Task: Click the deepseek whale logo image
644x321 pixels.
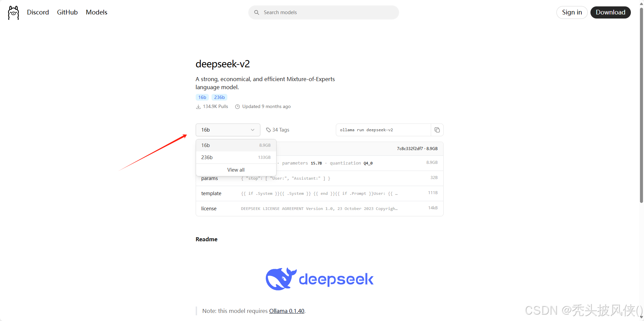Action: (319, 279)
